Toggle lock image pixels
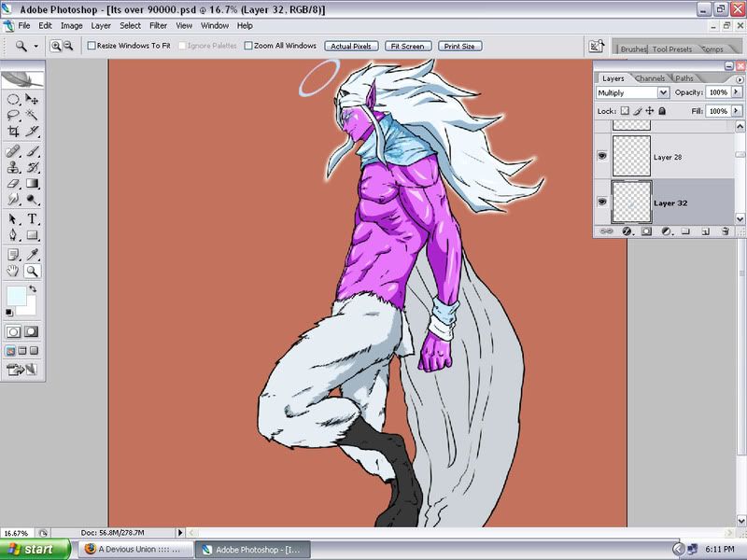The width and height of the screenshot is (747, 560). click(638, 111)
